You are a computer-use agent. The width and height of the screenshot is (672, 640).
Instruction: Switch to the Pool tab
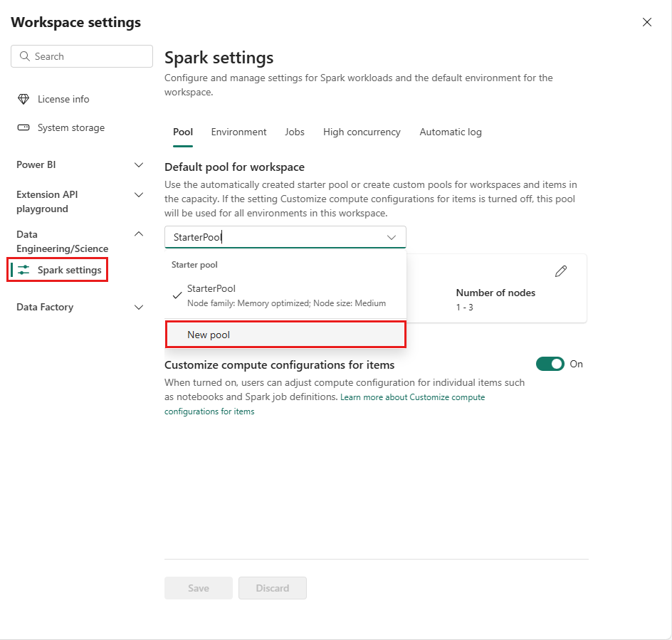pos(183,132)
